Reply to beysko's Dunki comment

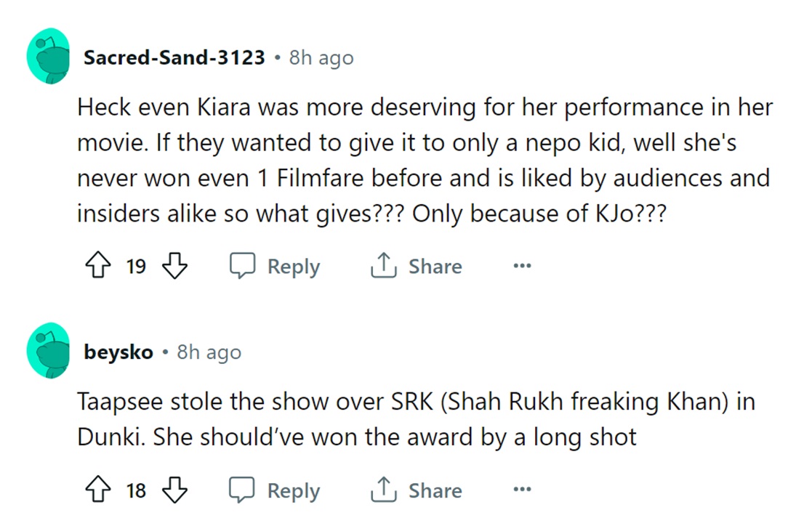pyautogui.click(x=276, y=491)
